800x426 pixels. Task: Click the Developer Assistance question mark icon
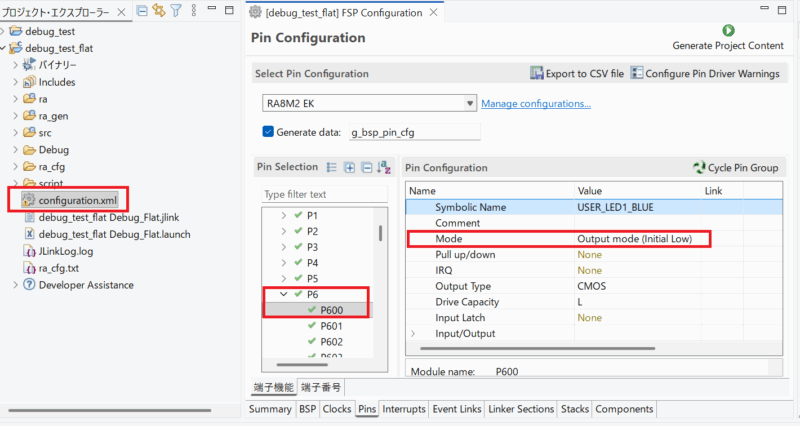[x=30, y=285]
